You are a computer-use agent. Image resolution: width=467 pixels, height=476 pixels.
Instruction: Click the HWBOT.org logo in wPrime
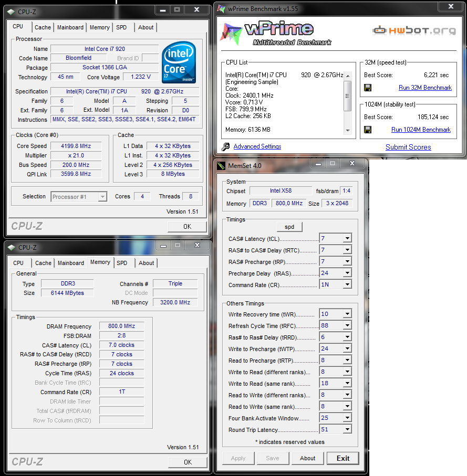click(x=414, y=30)
